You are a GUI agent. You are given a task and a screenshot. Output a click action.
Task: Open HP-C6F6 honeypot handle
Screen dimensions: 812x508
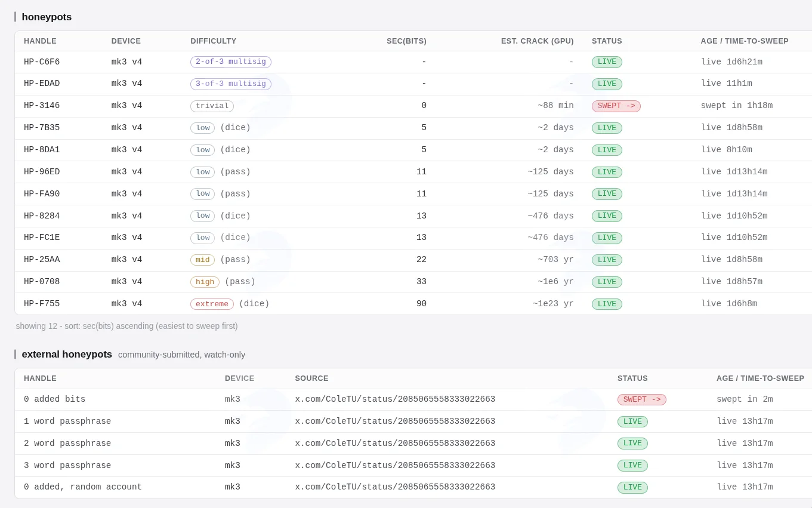tap(42, 62)
